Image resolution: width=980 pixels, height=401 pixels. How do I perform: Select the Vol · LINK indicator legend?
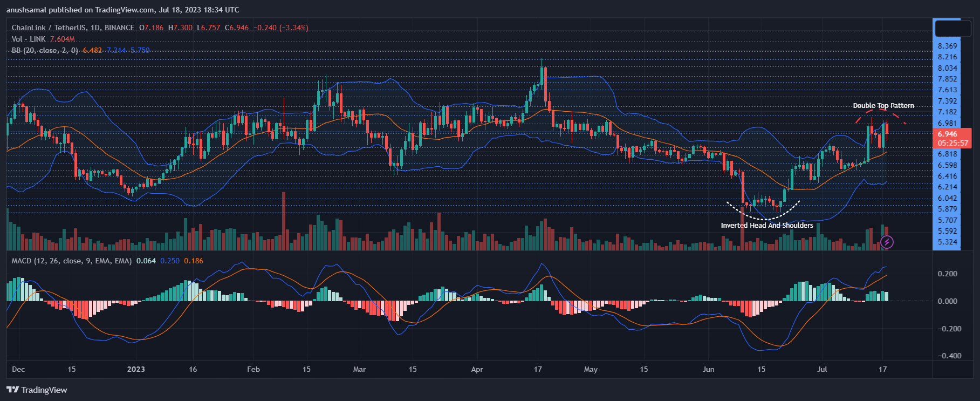click(x=29, y=39)
